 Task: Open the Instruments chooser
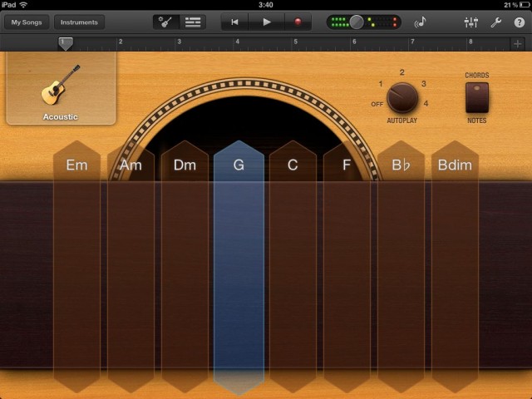tap(79, 22)
